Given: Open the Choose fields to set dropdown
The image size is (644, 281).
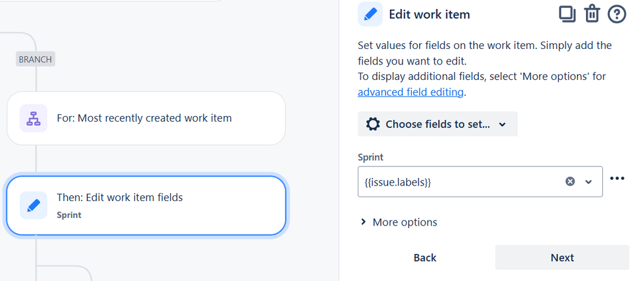Looking at the screenshot, I should point(438,124).
